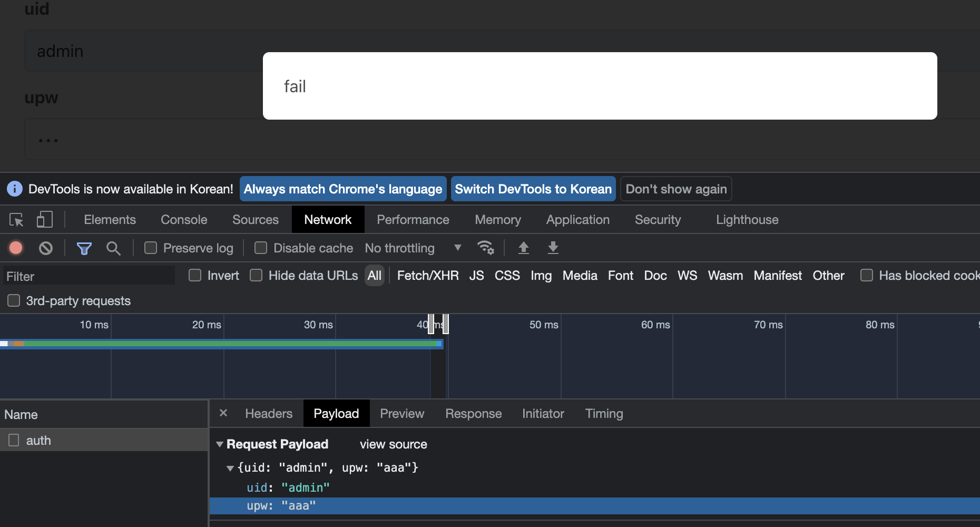Click Always match Chrome's language button

343,189
